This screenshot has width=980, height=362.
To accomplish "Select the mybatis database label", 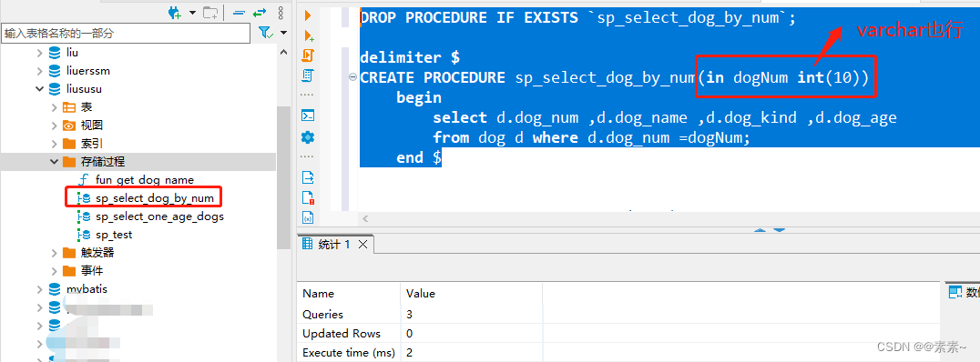I will 87,289.
